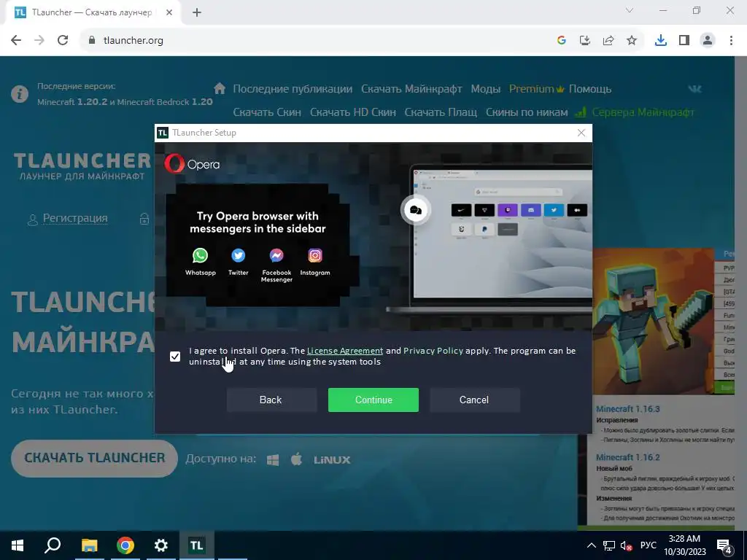Image resolution: width=747 pixels, height=560 pixels.
Task: Open Скачать HD Скин link
Action: [x=353, y=112]
